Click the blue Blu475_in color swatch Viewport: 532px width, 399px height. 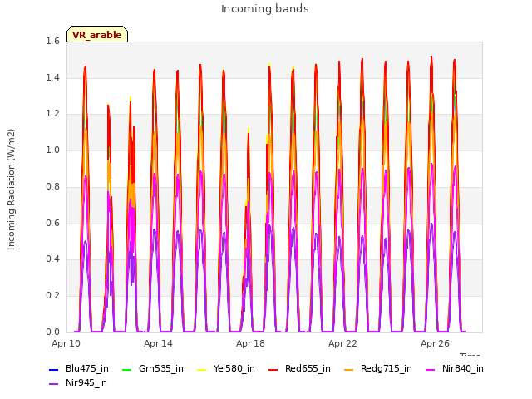click(x=54, y=369)
